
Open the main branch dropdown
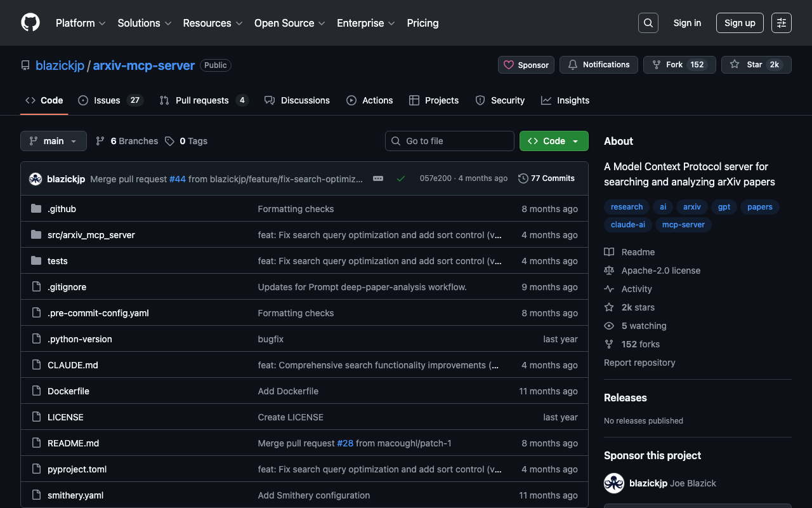(x=53, y=141)
